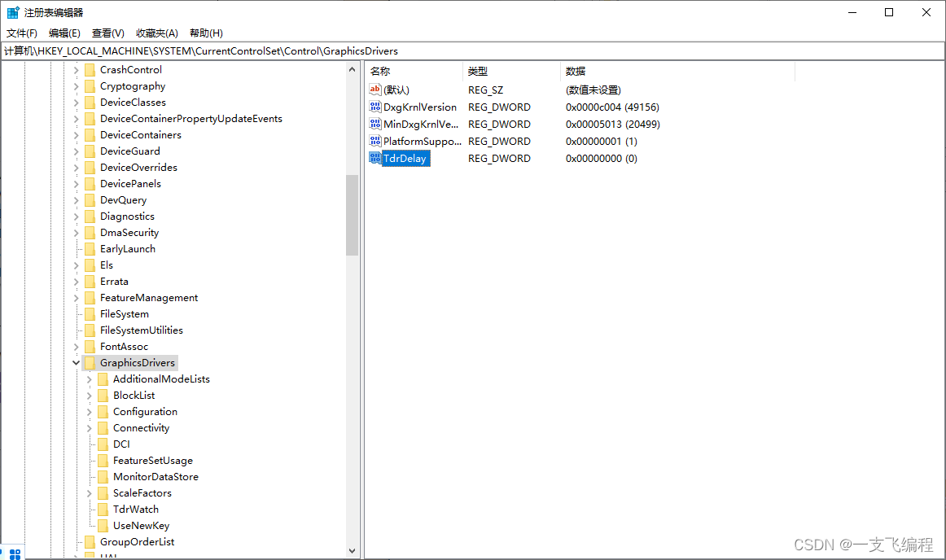
Task: Open the 收藏夹(A) menu
Action: click(157, 33)
